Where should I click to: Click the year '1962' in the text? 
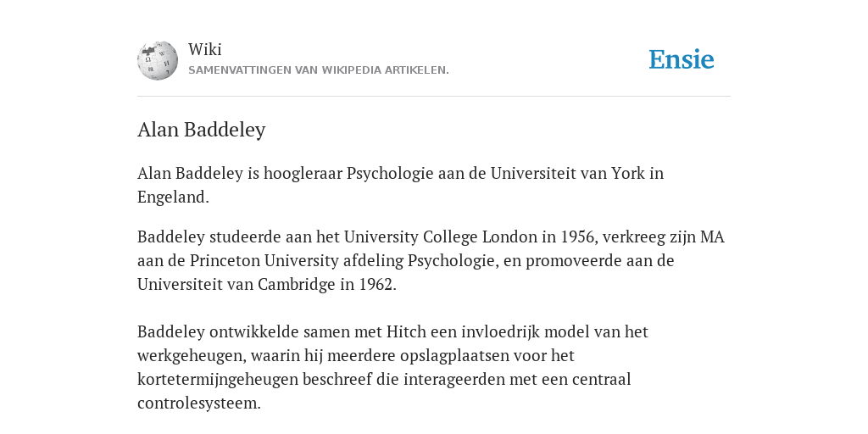point(377,285)
